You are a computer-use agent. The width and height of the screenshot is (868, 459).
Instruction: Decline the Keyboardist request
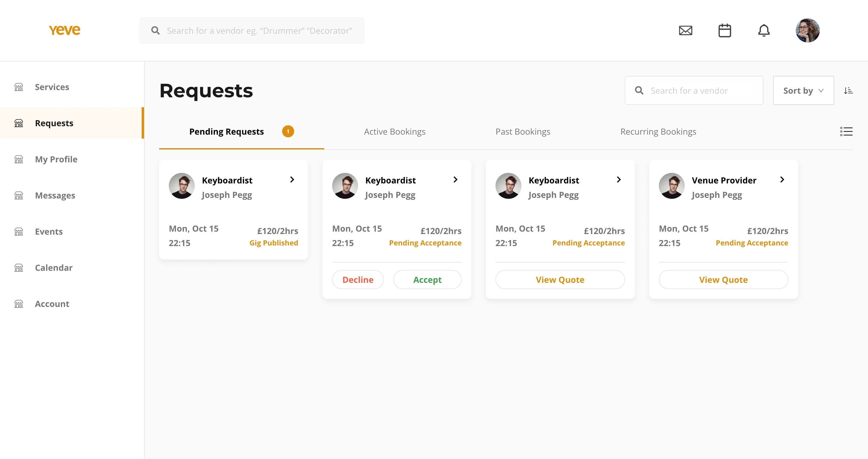coord(357,280)
